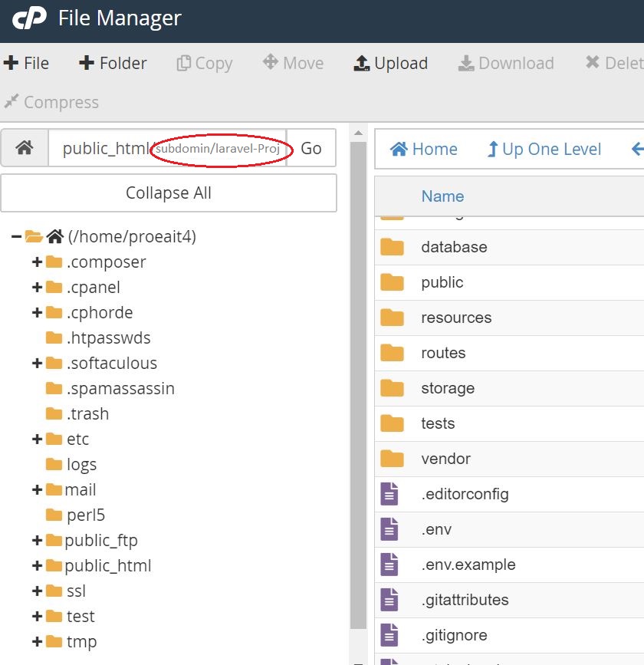Image resolution: width=644 pixels, height=665 pixels.
Task: Create a new file with + File
Action: pos(26,63)
